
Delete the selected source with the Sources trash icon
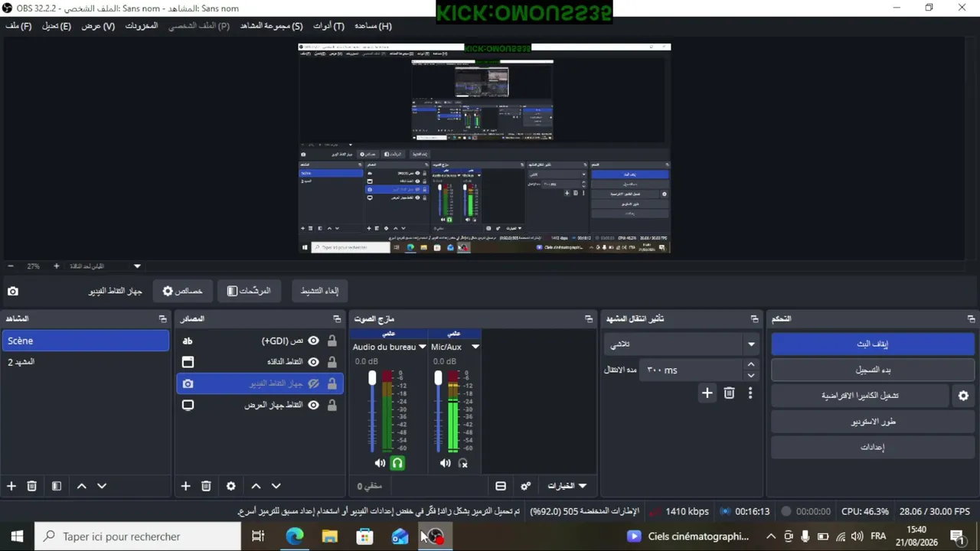point(206,486)
